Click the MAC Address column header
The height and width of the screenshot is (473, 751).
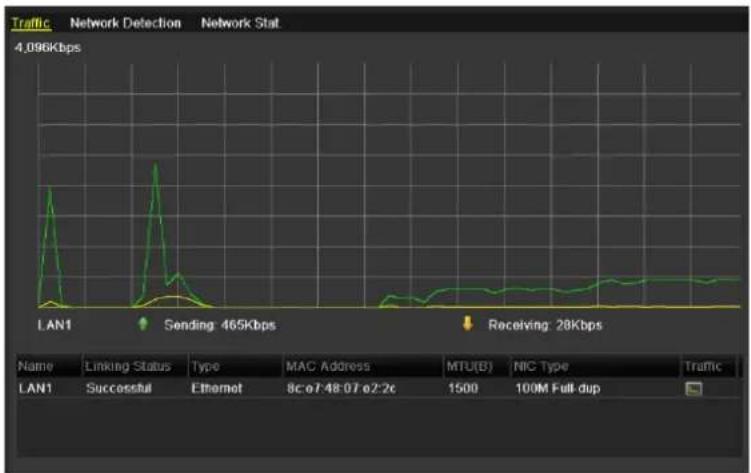coord(363,366)
